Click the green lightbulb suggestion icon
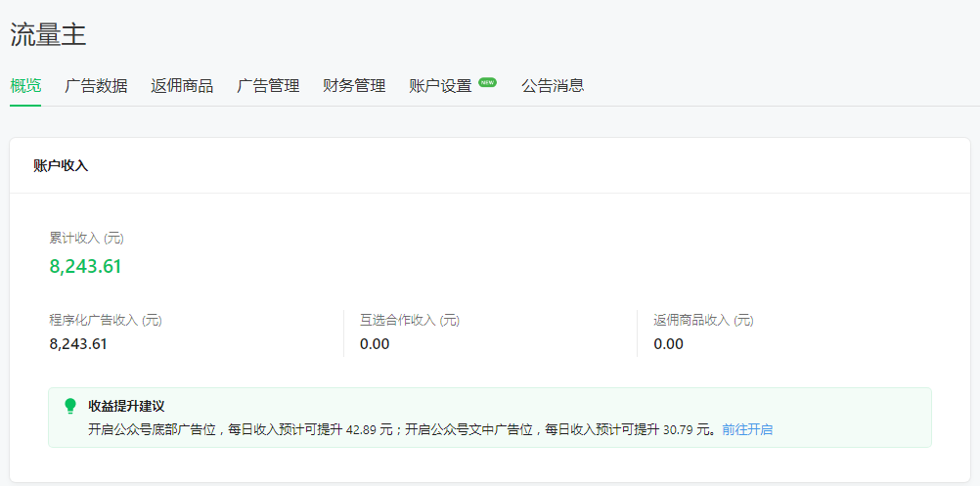The width and height of the screenshot is (980, 486). (x=70, y=406)
